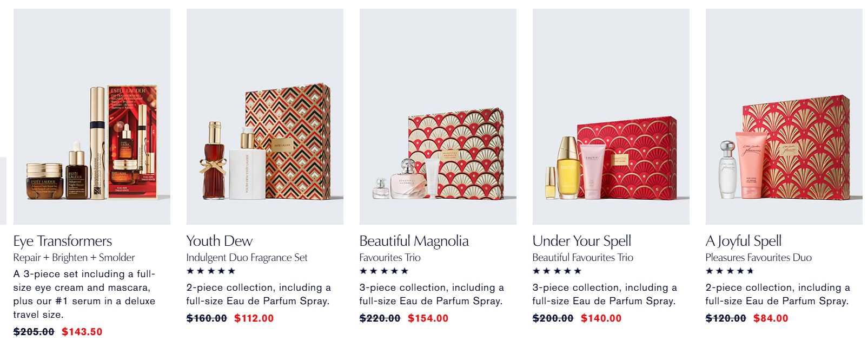Viewport: 868px width, 340px height.
Task: Click the Youth Dew title link
Action: point(220,241)
